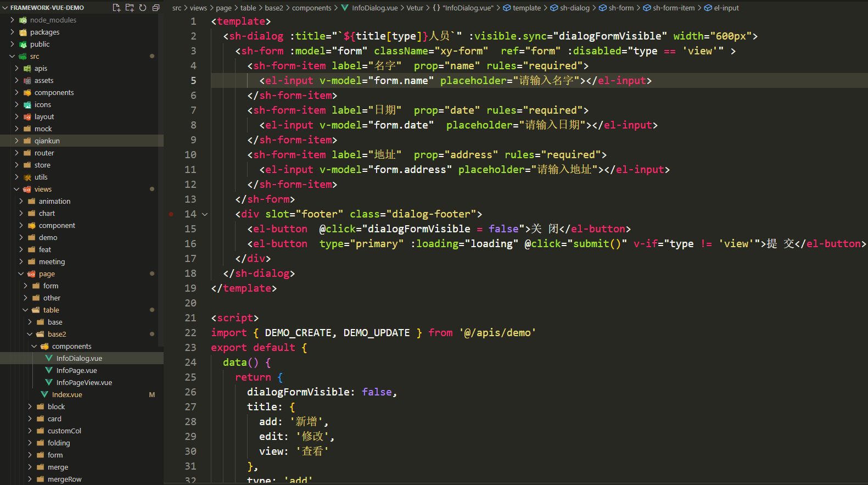The image size is (868, 485).
Task: Click the New File icon in explorer header
Action: [116, 8]
